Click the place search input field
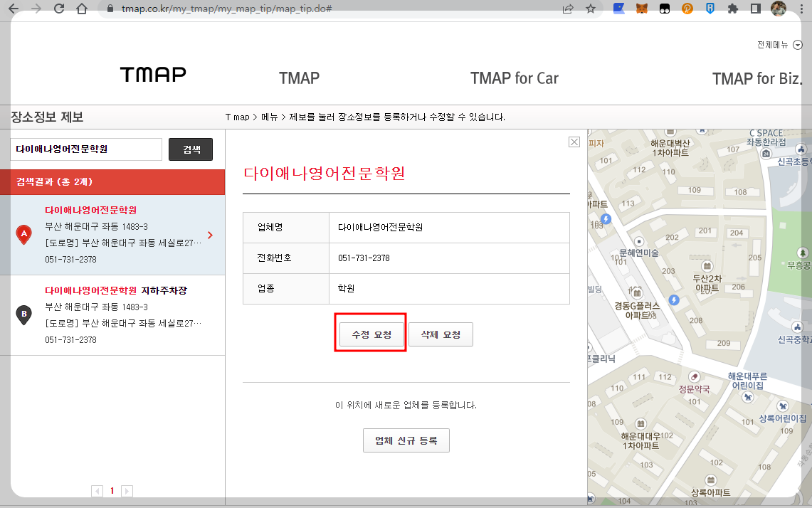812x508 pixels. tap(86, 149)
